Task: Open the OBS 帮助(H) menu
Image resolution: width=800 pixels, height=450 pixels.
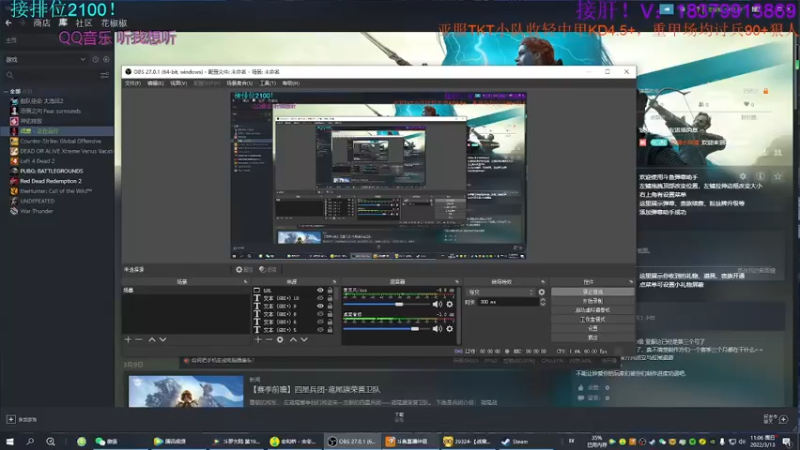Action: coord(291,83)
